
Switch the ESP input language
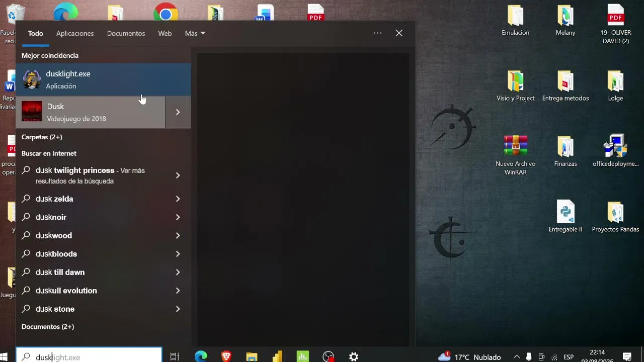click(569, 357)
